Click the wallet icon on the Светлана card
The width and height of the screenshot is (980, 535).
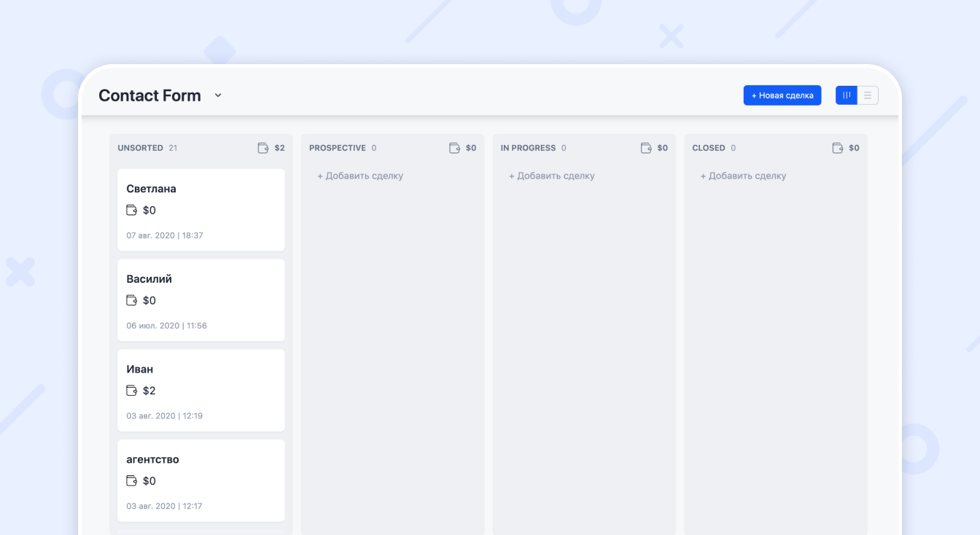(x=131, y=210)
